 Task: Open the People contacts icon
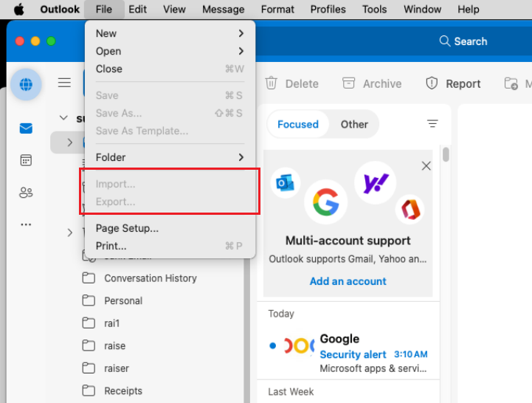(x=26, y=193)
